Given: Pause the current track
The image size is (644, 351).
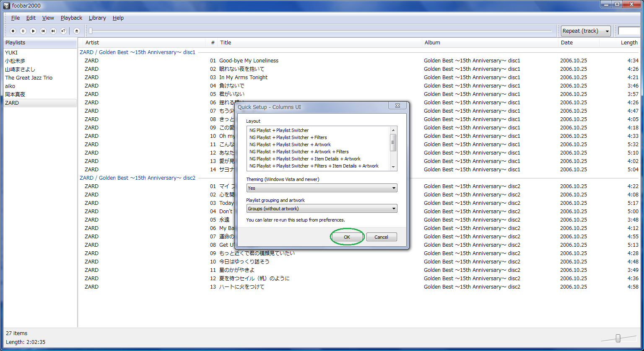Looking at the screenshot, I should coord(23,31).
